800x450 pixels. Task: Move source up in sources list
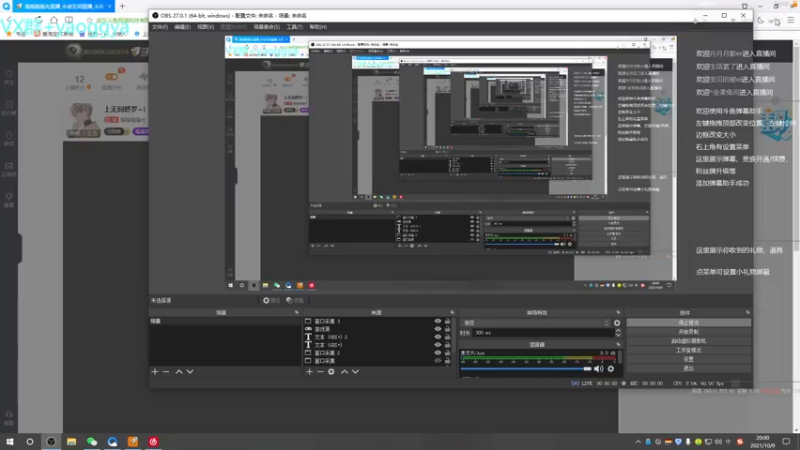point(344,371)
